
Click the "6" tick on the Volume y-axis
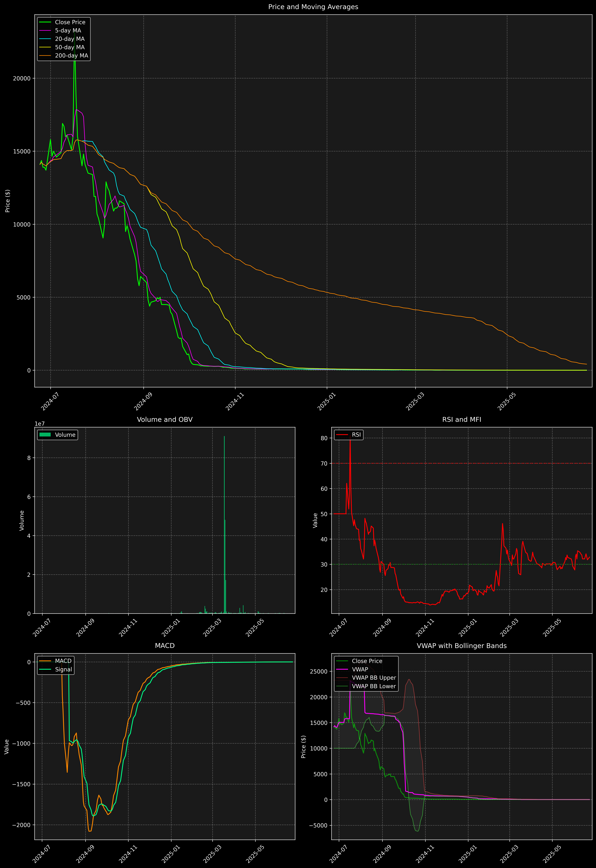(29, 497)
